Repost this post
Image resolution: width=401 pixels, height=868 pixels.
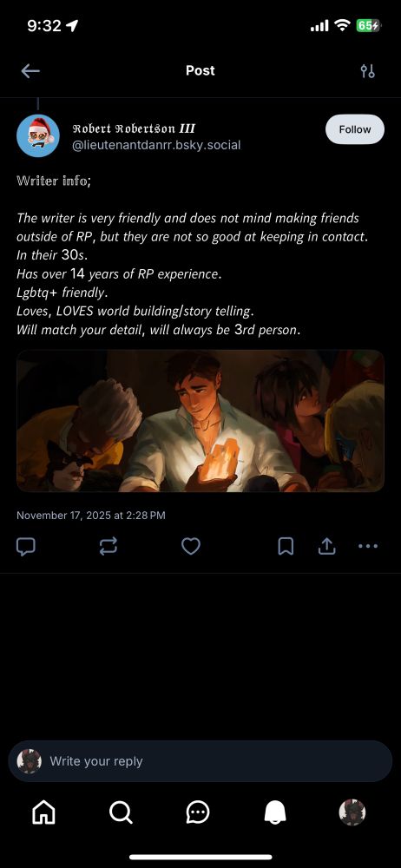point(108,547)
